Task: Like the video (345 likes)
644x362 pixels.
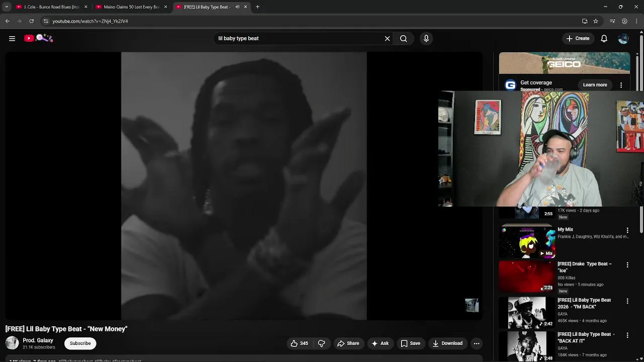Action: pos(299,343)
